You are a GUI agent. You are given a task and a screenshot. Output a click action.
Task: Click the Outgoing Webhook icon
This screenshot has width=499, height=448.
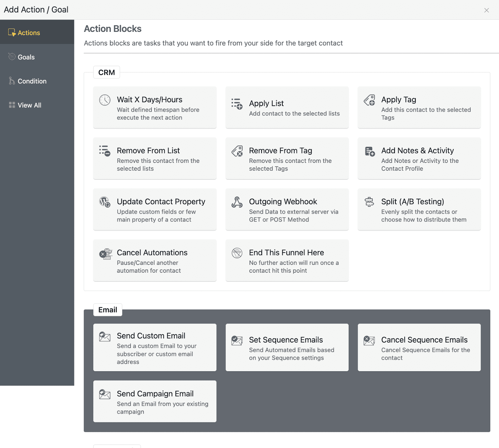coord(237,202)
